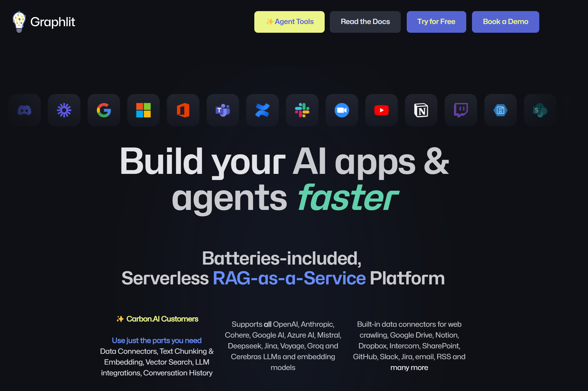The image size is (588, 391).
Task: Click the Agent Tools button
Action: click(289, 21)
